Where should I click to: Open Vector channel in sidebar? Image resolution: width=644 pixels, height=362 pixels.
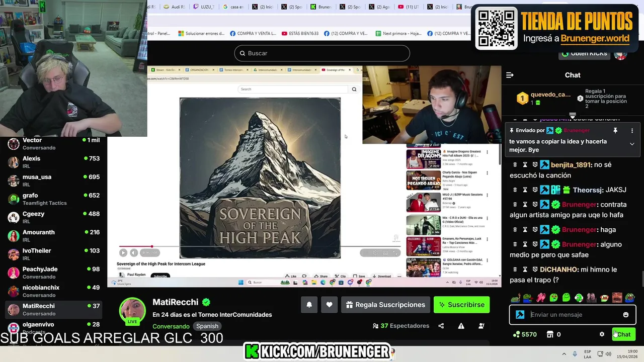(53, 144)
